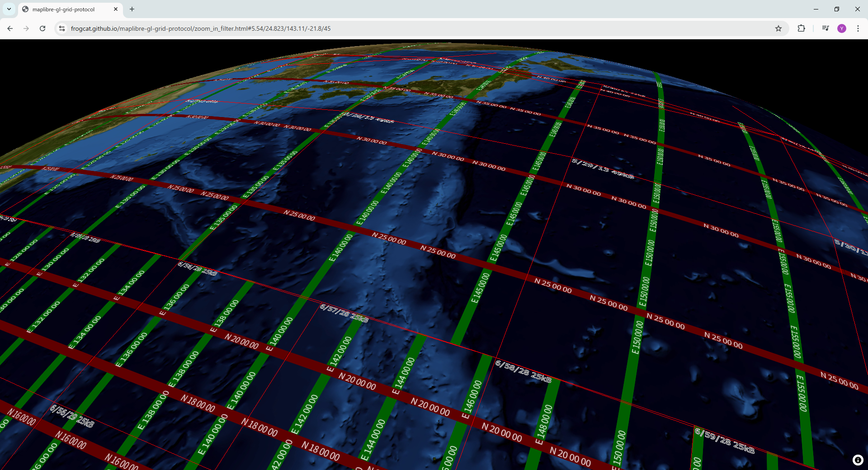This screenshot has height=470, width=868.
Task: Reload the current page
Action: 42,28
